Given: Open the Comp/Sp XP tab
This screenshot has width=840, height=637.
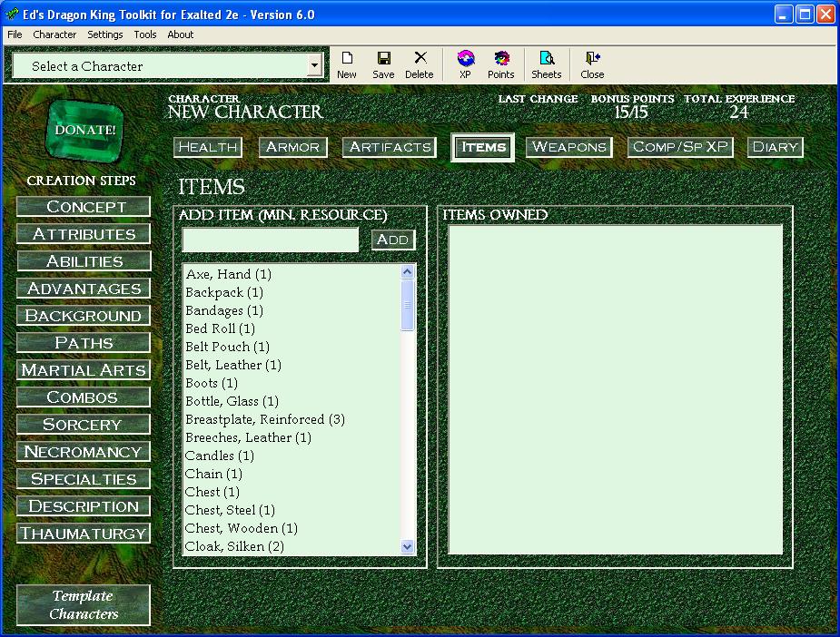Looking at the screenshot, I should (680, 147).
